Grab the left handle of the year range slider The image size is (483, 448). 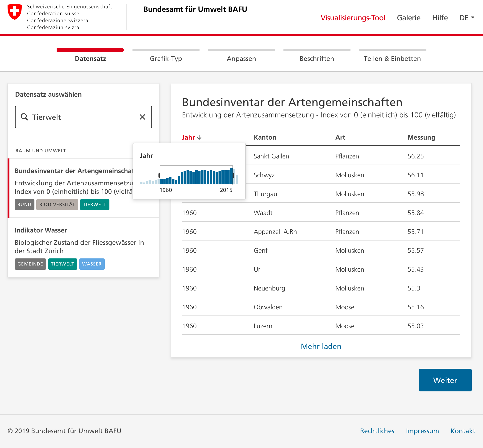(x=159, y=175)
